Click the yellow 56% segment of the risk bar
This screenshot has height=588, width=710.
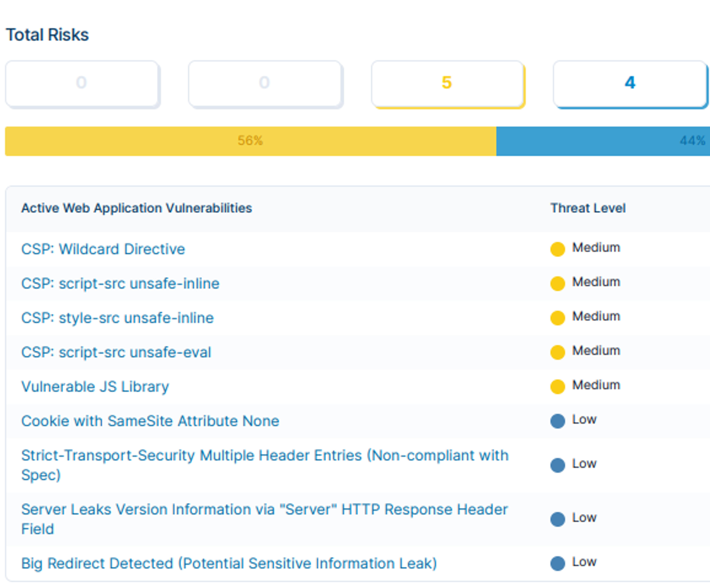coord(251,141)
